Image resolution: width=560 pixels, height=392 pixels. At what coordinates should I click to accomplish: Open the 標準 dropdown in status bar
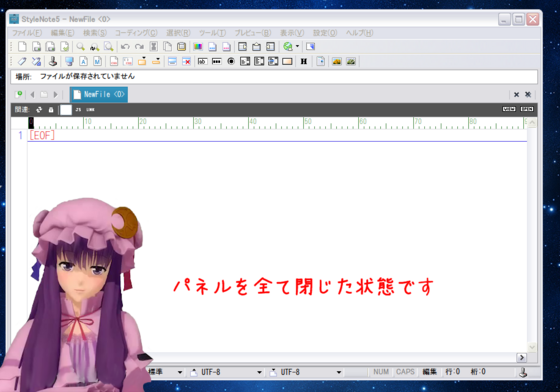[180, 372]
